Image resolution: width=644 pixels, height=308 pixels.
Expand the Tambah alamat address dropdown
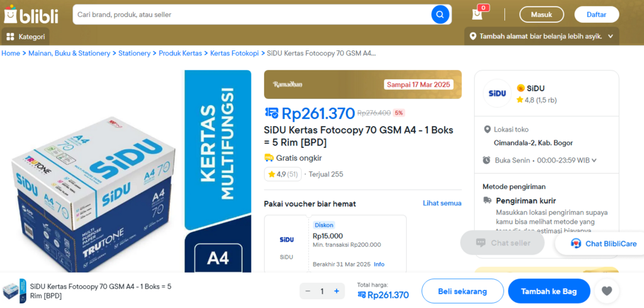tap(609, 37)
